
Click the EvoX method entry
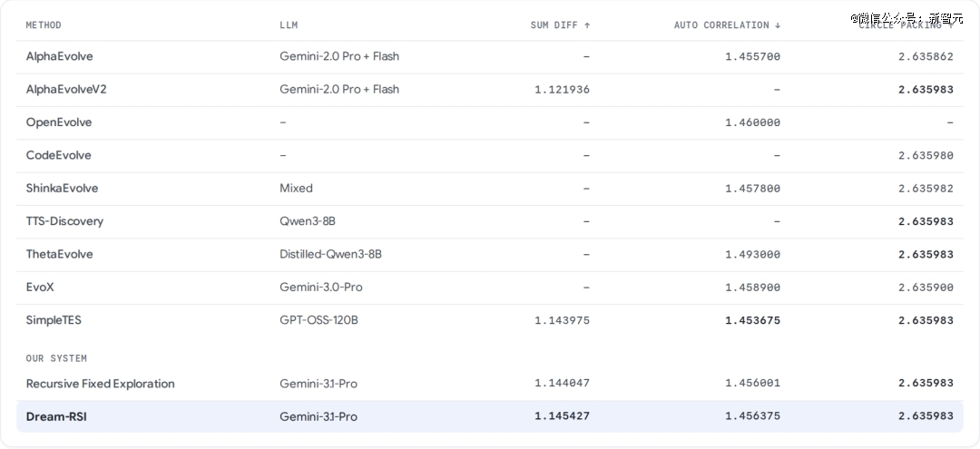[x=41, y=288]
